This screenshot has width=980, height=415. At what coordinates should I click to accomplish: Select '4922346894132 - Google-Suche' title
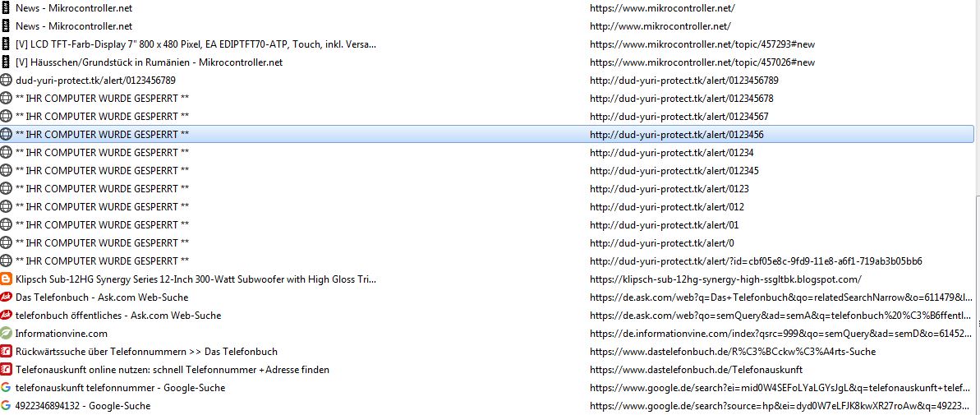(83, 406)
